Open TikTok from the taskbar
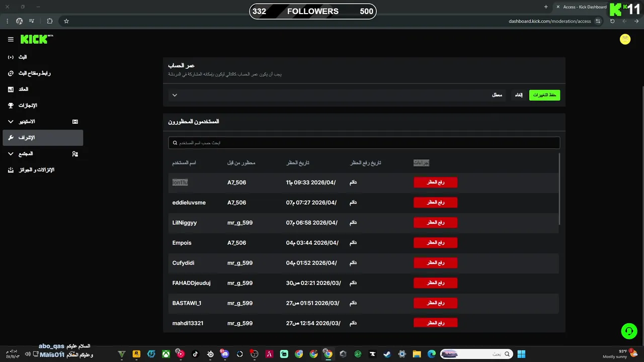This screenshot has width=644, height=362. (195, 354)
